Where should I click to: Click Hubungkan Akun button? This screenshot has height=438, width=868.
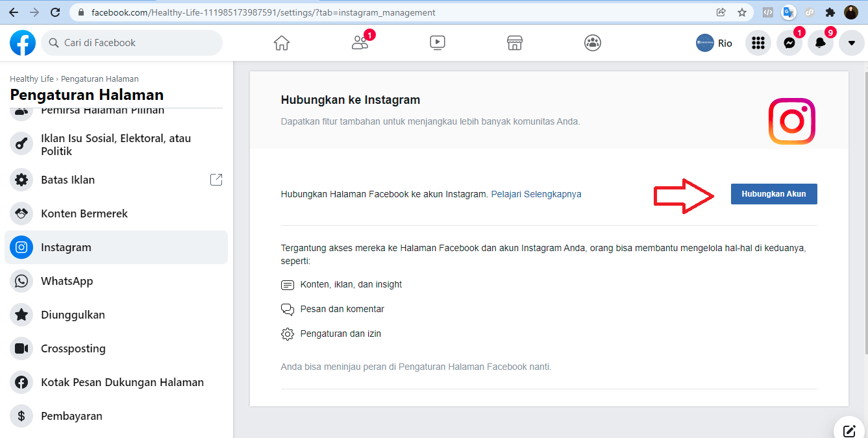click(x=774, y=194)
